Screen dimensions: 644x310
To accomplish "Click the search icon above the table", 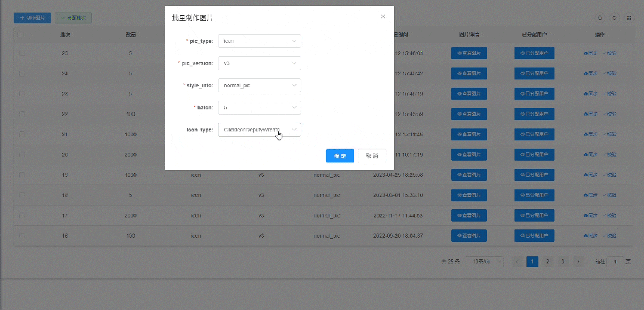I will coord(600,18).
